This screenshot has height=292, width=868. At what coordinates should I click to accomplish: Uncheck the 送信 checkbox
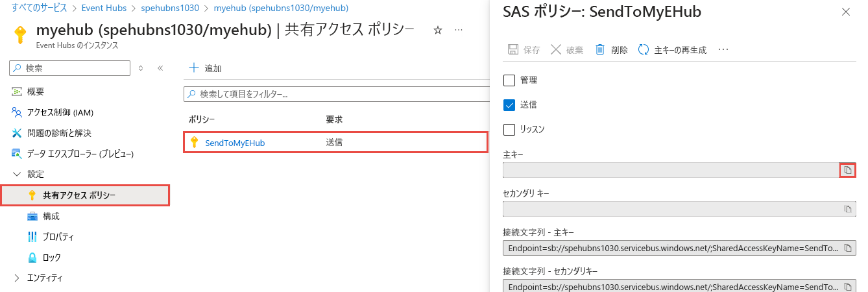tap(509, 105)
